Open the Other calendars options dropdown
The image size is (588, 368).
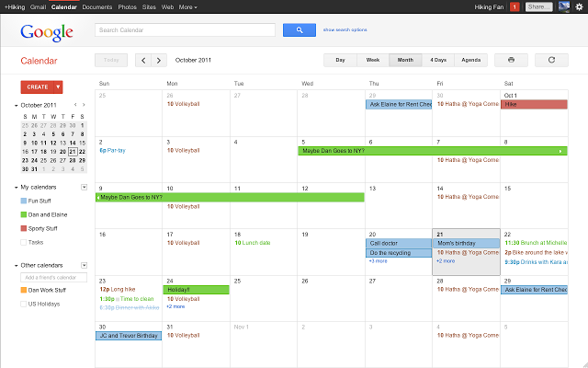pyautogui.click(x=85, y=265)
